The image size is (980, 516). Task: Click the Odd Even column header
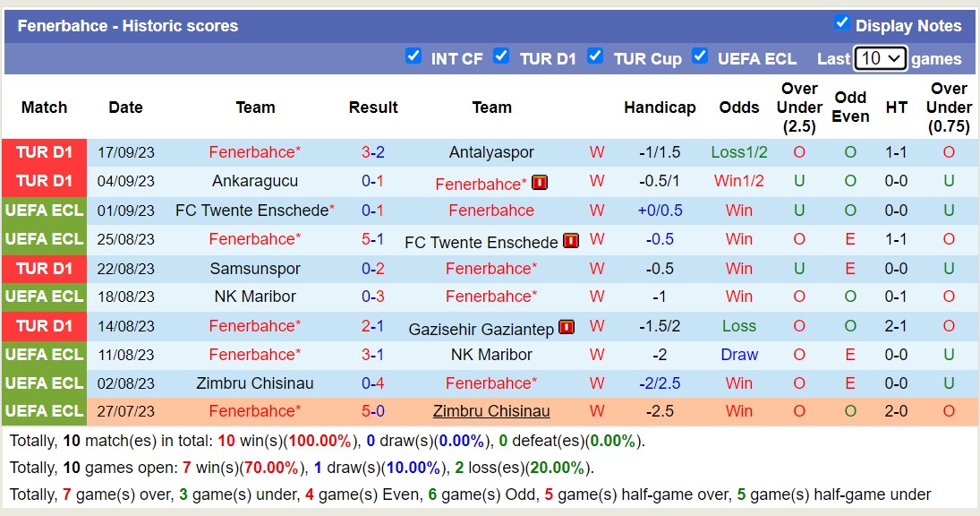click(850, 107)
